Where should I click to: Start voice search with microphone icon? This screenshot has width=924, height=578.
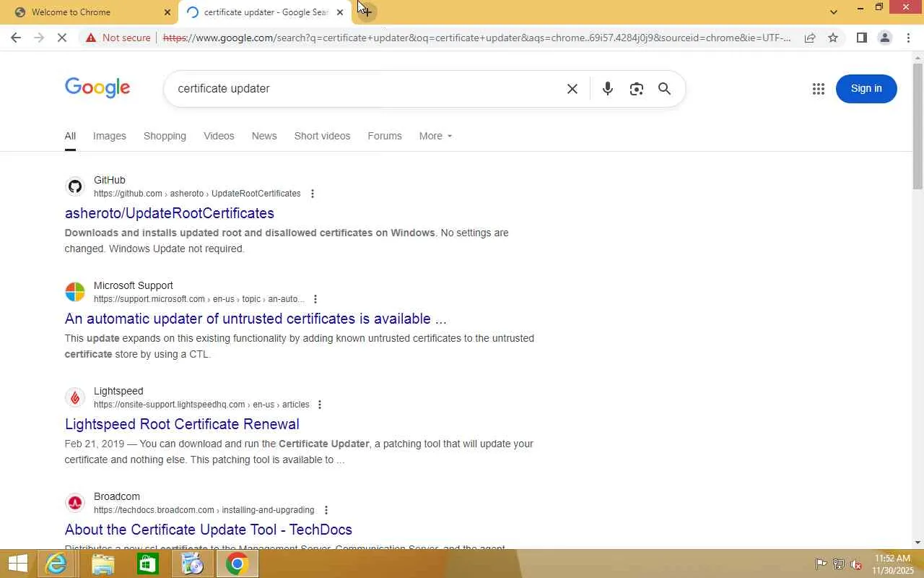608,88
